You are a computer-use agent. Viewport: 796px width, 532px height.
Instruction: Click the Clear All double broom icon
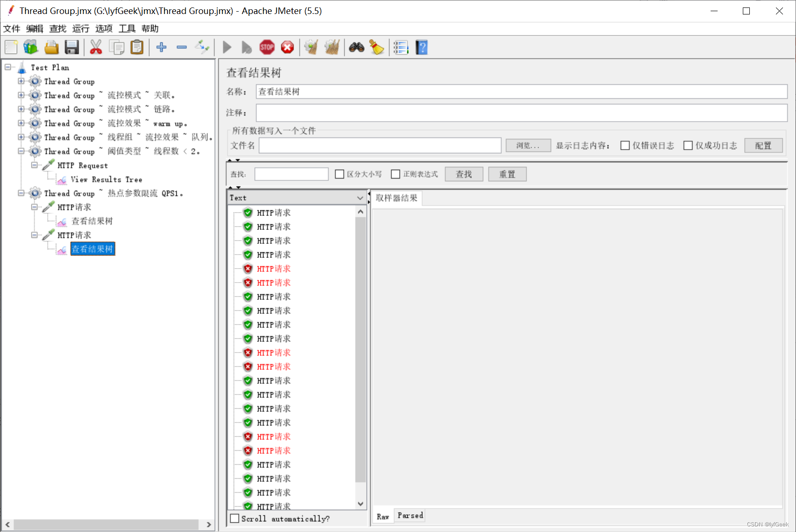click(332, 47)
